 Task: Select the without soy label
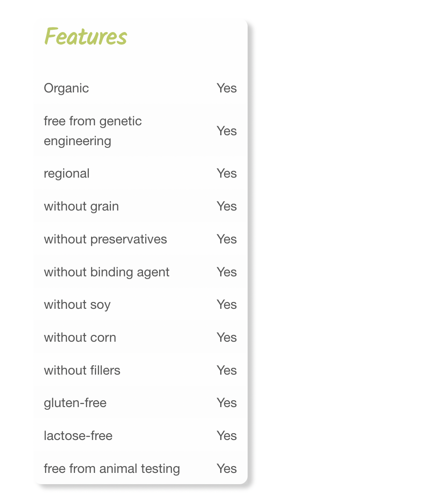(77, 305)
